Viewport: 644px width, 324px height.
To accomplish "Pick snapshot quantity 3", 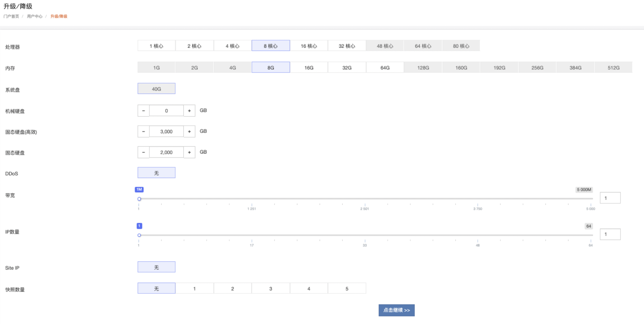I will [x=271, y=289].
